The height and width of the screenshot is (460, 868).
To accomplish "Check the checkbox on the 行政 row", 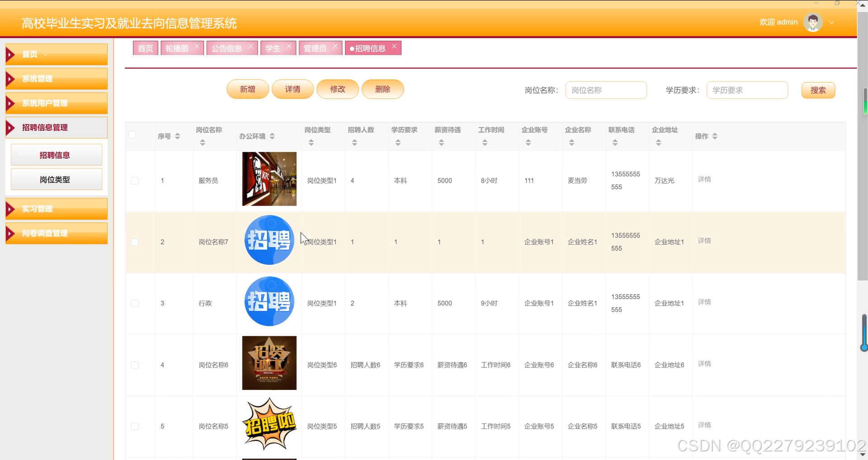I will click(x=134, y=304).
